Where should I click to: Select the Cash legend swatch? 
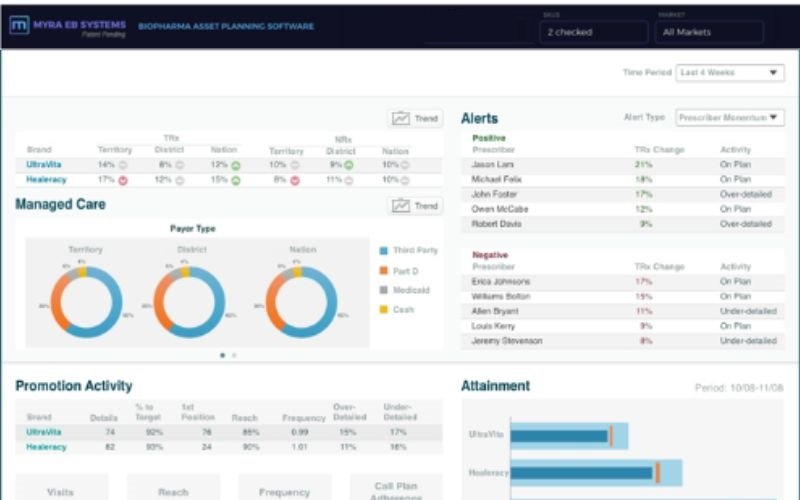coord(384,310)
